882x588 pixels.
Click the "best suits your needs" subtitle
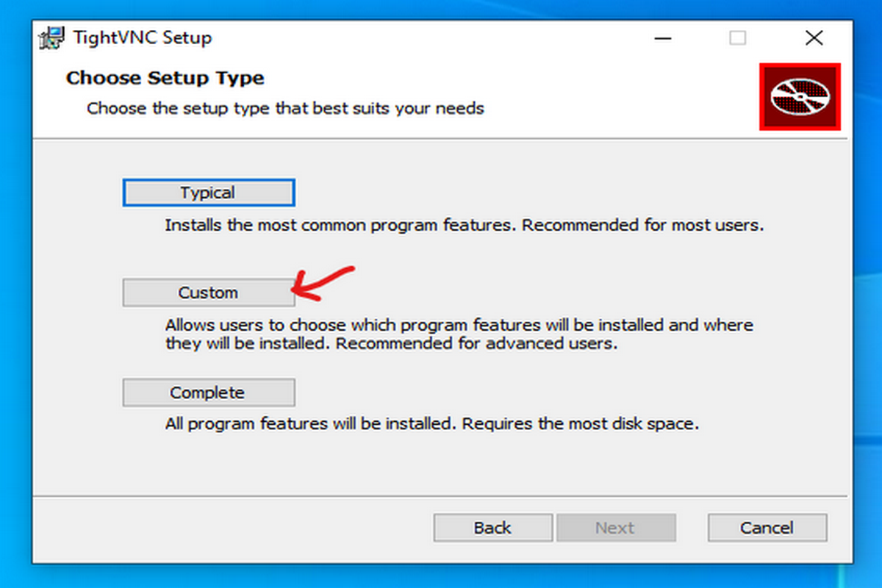(398, 109)
